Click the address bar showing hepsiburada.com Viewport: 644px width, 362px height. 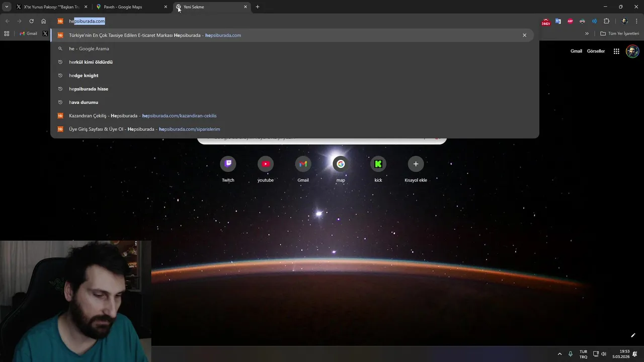[x=294, y=21]
